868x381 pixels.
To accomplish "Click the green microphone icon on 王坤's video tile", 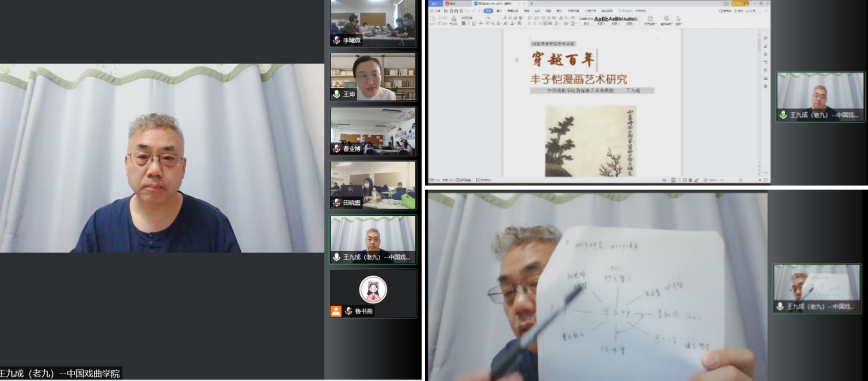I will tap(336, 94).
